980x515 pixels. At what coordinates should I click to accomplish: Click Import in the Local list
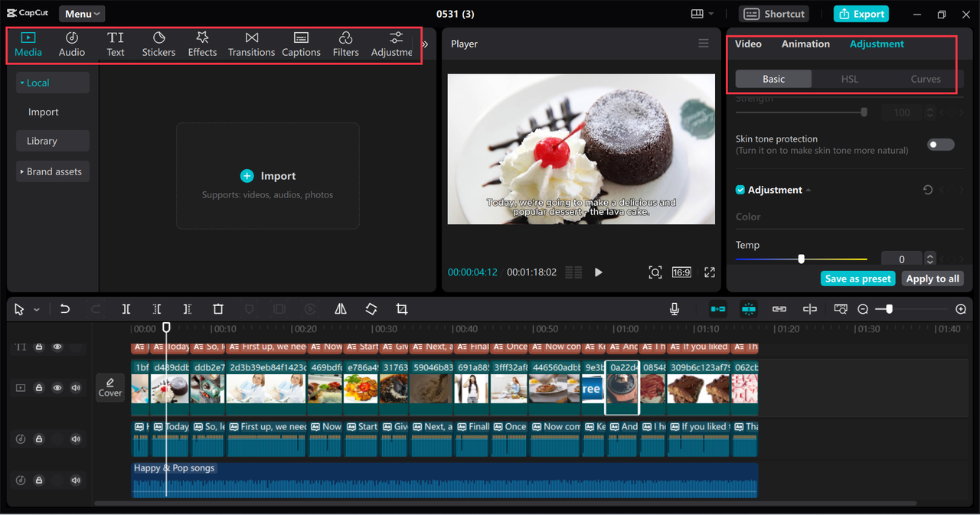coord(44,112)
